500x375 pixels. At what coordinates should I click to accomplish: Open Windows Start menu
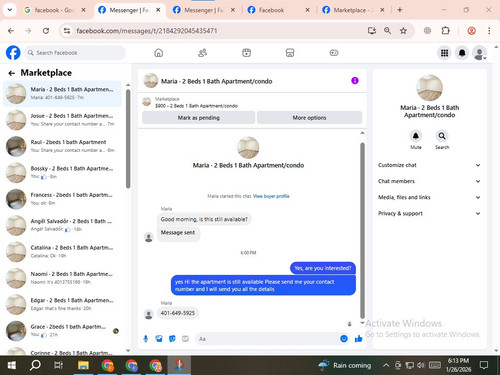point(12,365)
